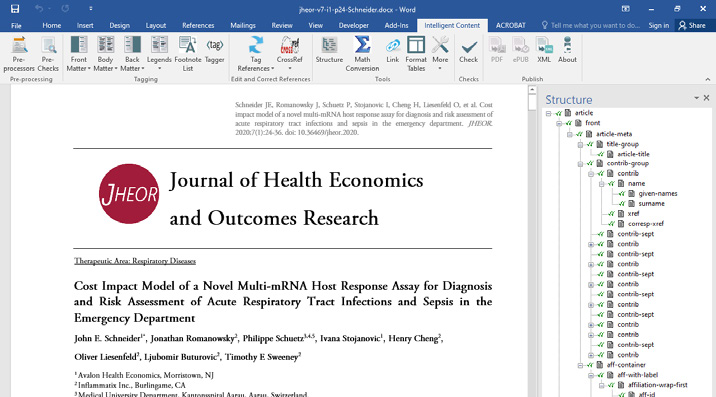Open the Pre-Checks tool
Viewport: 716px width, 397px height.
pyautogui.click(x=48, y=54)
